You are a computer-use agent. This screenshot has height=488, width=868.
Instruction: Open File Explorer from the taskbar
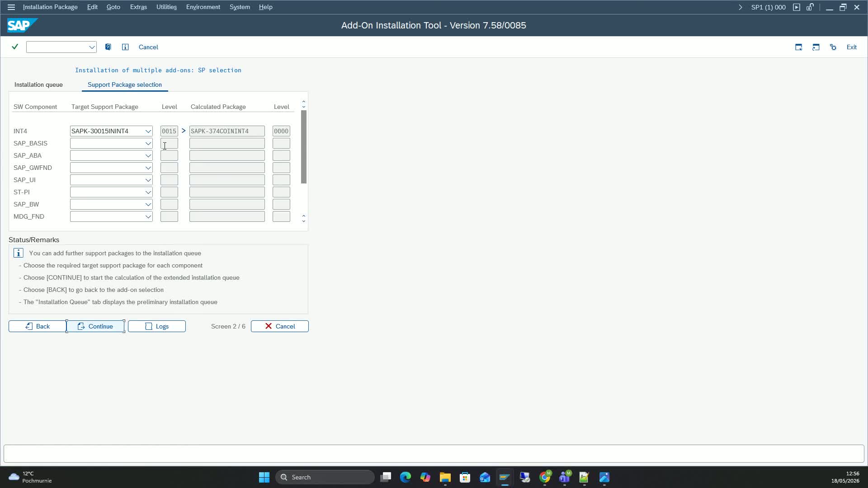tap(445, 477)
